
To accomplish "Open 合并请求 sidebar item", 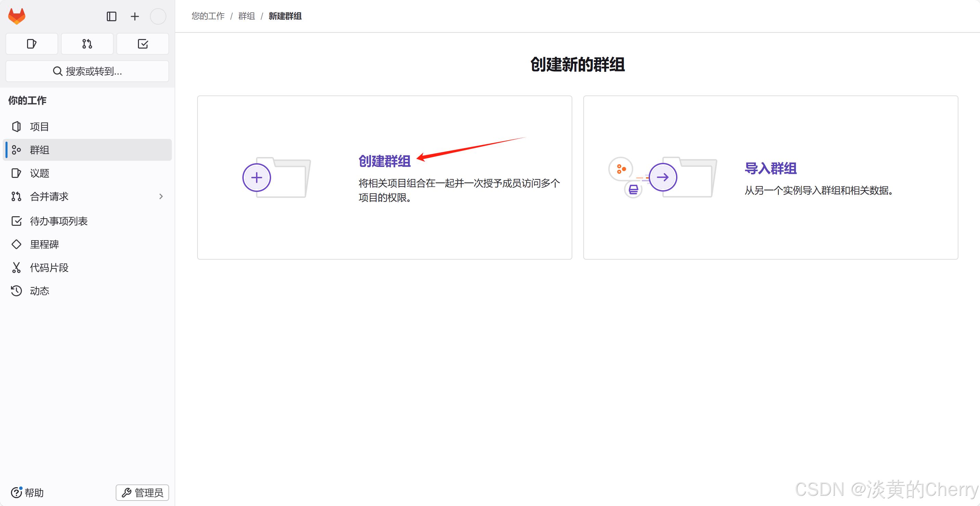I will point(87,196).
